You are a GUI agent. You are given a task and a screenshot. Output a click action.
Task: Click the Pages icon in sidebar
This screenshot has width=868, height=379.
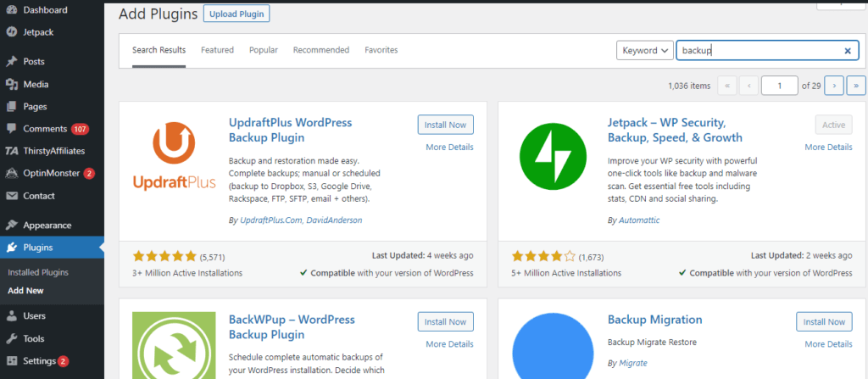(11, 106)
